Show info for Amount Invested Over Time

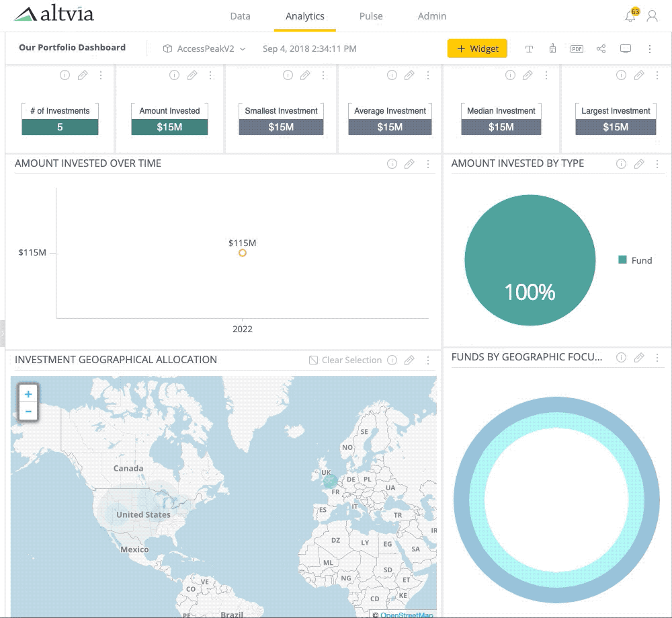[392, 164]
